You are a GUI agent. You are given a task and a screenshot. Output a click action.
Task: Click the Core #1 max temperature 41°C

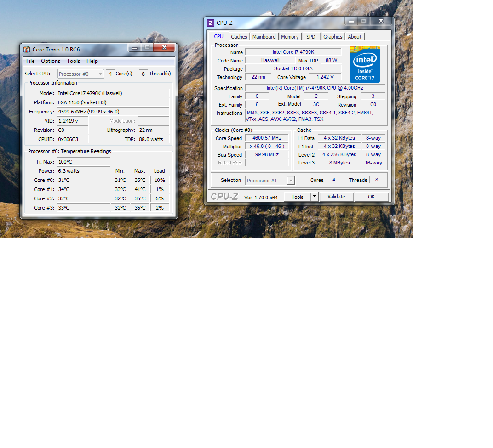pyautogui.click(x=140, y=189)
